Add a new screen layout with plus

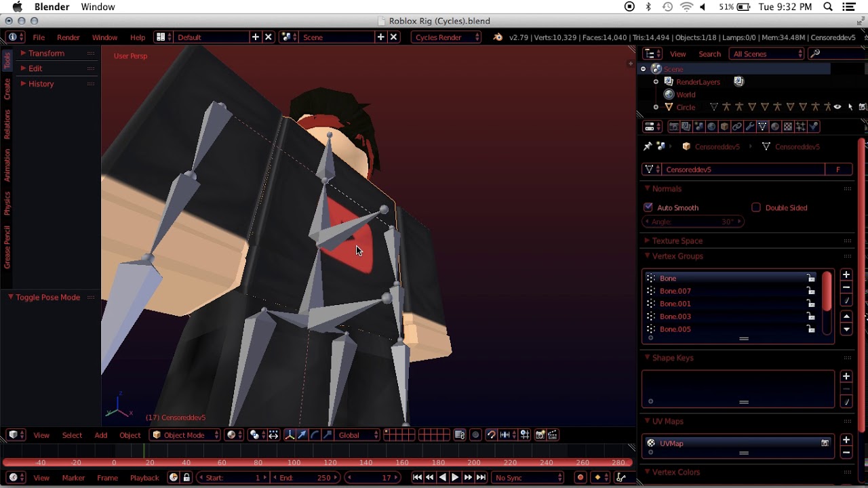coord(256,37)
